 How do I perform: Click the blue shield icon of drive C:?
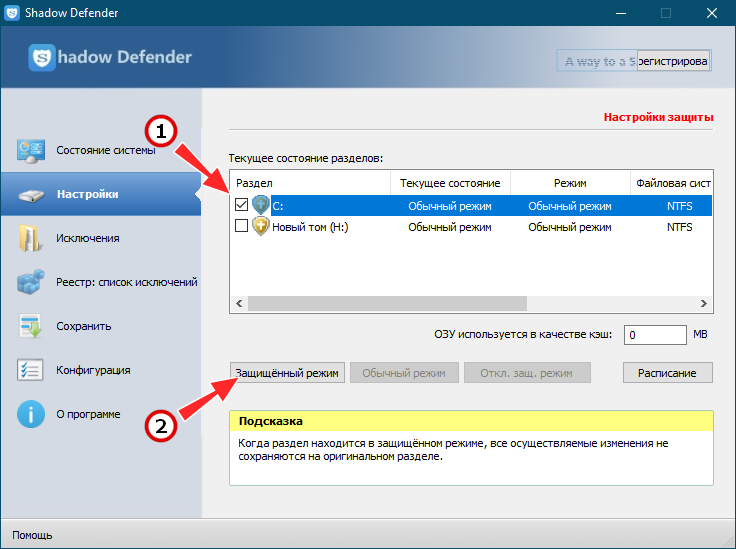[x=261, y=205]
